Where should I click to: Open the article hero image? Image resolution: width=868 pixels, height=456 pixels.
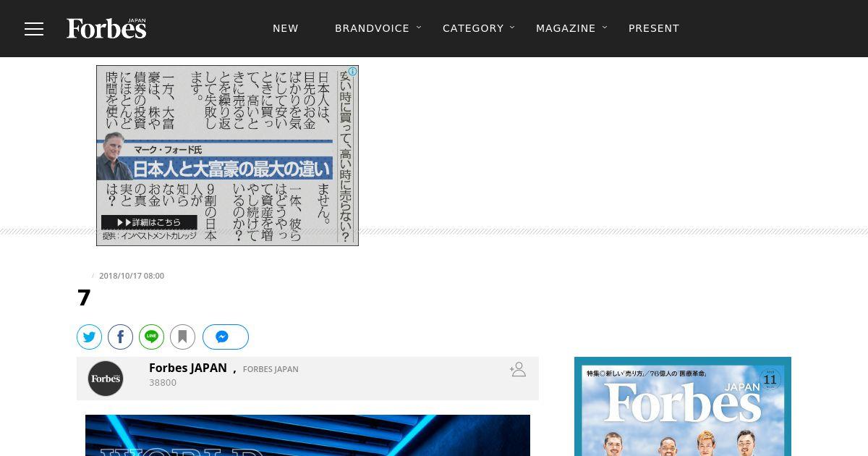click(x=307, y=435)
